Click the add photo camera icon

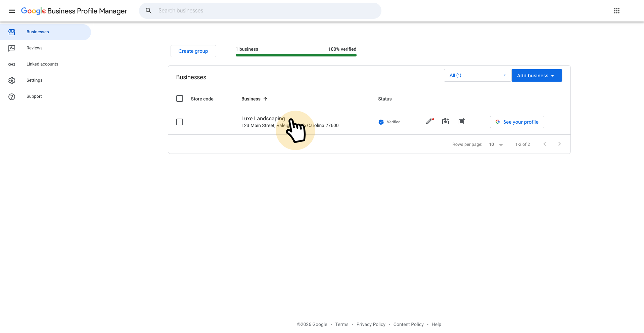[446, 122]
